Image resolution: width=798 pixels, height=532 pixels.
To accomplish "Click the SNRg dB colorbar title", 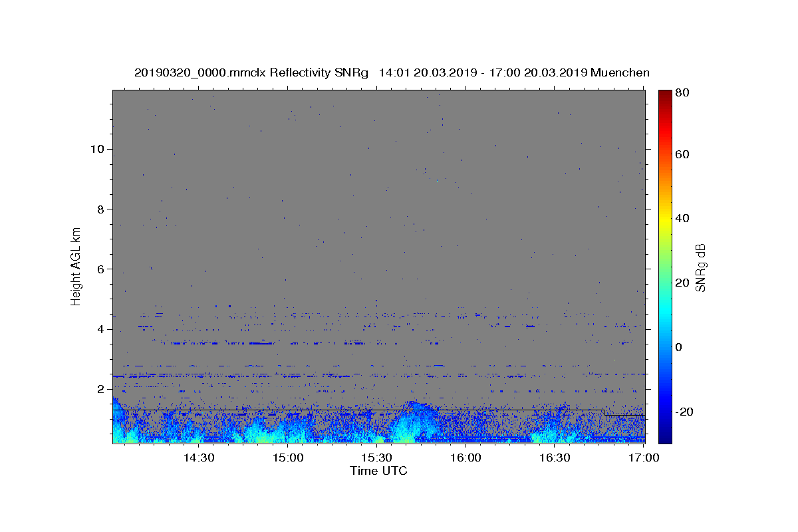I will [x=700, y=267].
